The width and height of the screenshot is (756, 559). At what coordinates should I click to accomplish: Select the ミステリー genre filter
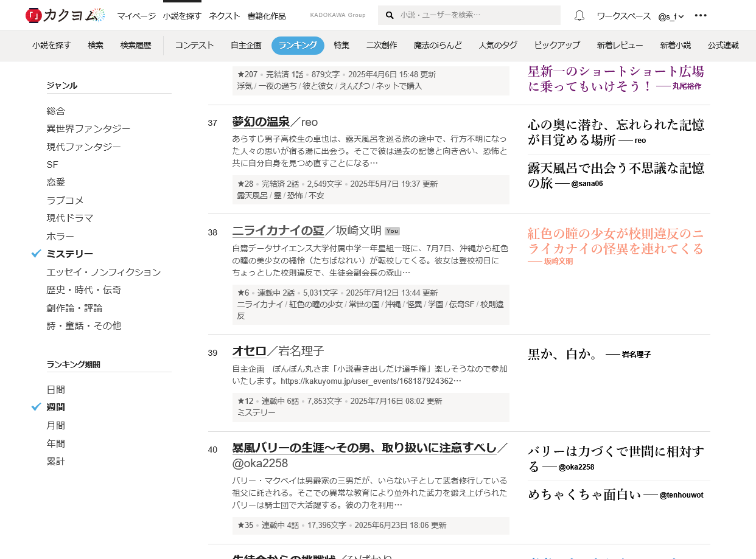(70, 254)
